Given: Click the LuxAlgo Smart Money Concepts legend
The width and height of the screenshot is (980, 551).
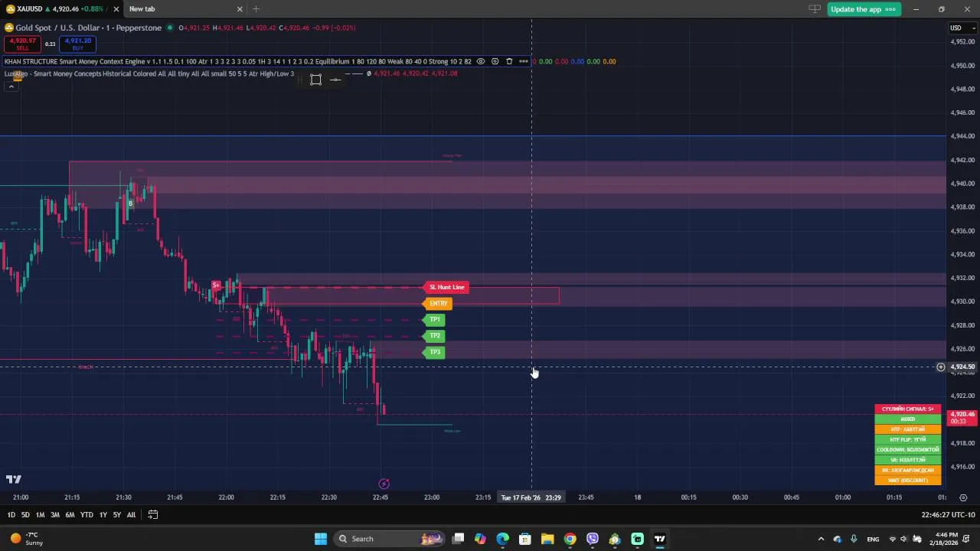Looking at the screenshot, I should pos(149,73).
